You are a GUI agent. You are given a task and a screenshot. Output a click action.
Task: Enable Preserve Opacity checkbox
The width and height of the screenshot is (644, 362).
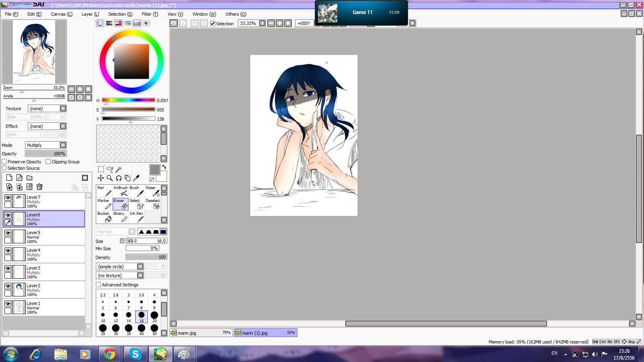4,162
